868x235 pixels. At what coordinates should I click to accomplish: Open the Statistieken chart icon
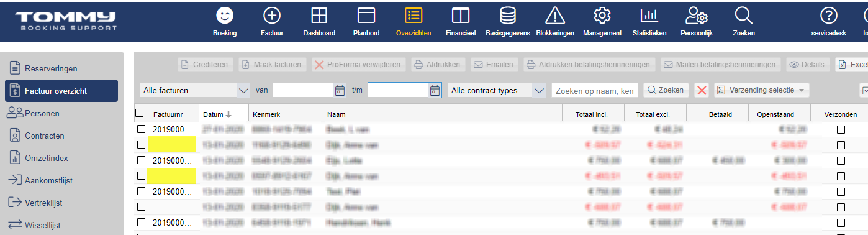pos(649,16)
